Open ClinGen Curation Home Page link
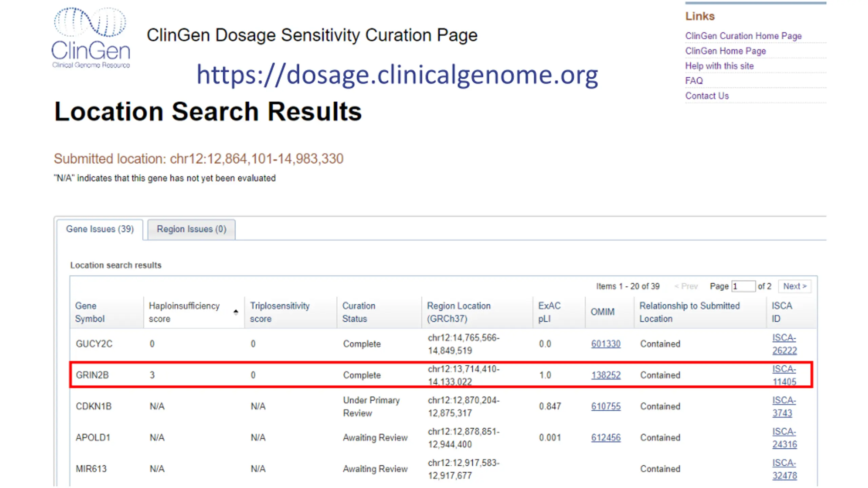 click(743, 36)
